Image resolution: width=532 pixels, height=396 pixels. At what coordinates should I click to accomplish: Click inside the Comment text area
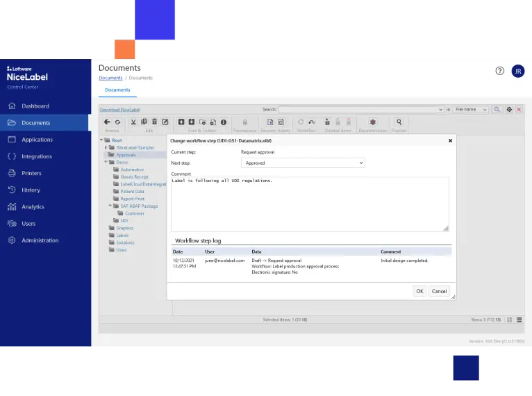pos(309,204)
